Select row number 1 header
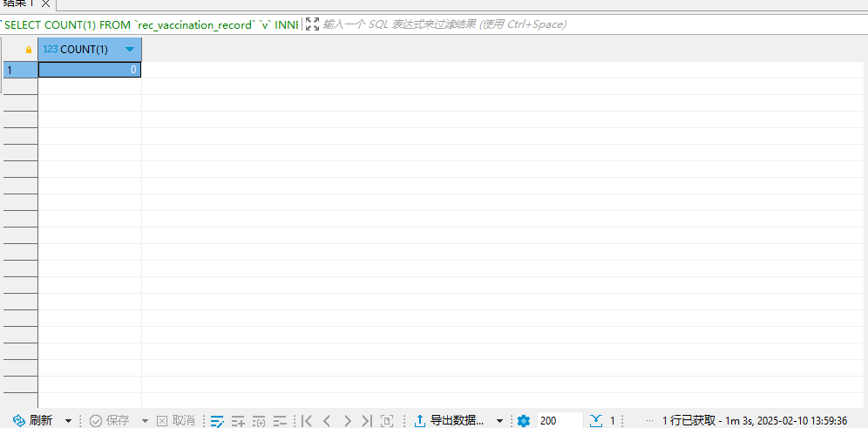Viewport: 868px width, 428px height. pyautogui.click(x=21, y=70)
